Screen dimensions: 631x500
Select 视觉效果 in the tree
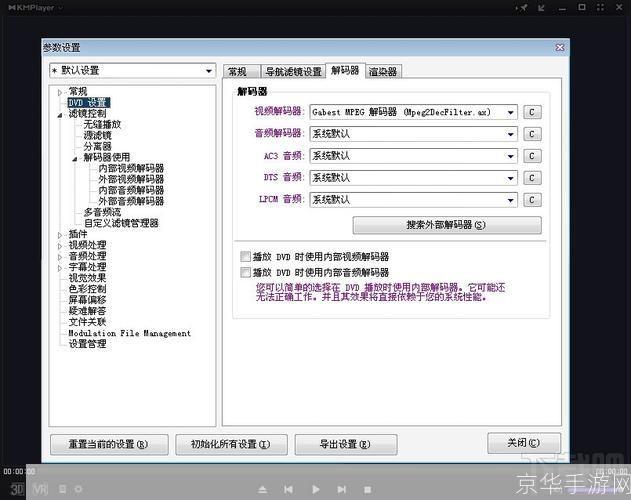[87, 278]
